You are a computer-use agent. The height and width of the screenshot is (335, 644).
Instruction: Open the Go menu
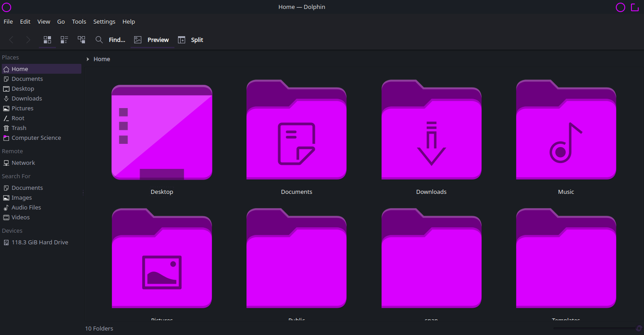point(61,21)
